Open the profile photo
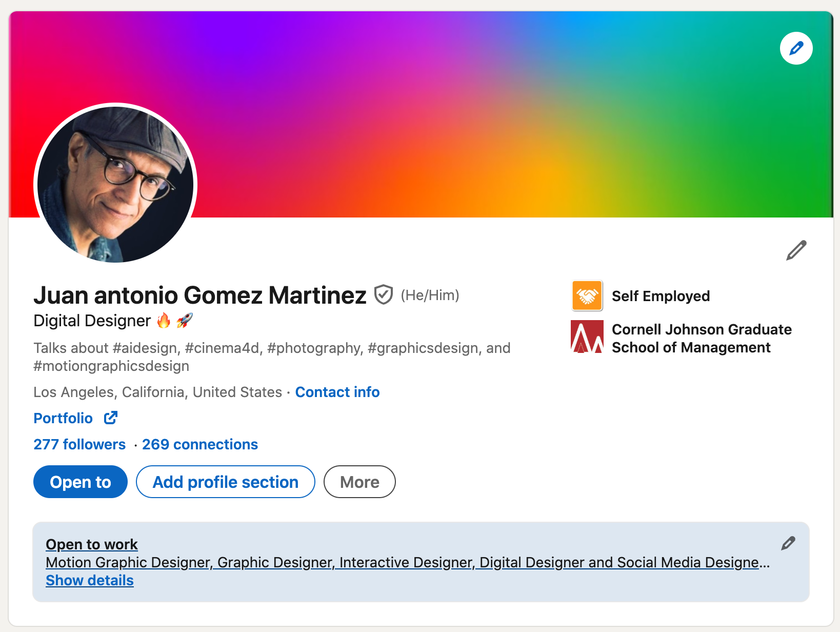The height and width of the screenshot is (632, 840). pyautogui.click(x=116, y=184)
